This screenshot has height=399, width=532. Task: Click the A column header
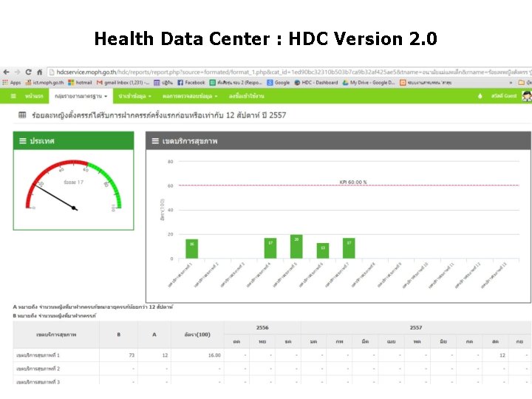[x=154, y=335]
